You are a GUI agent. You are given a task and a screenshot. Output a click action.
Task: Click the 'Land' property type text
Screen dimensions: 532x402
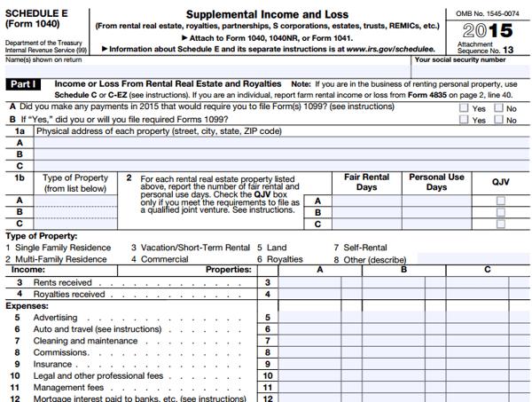point(277,248)
